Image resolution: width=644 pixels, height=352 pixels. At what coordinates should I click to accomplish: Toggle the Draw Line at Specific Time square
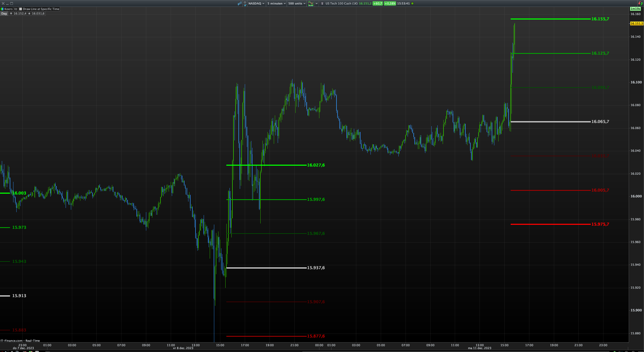coord(21,9)
